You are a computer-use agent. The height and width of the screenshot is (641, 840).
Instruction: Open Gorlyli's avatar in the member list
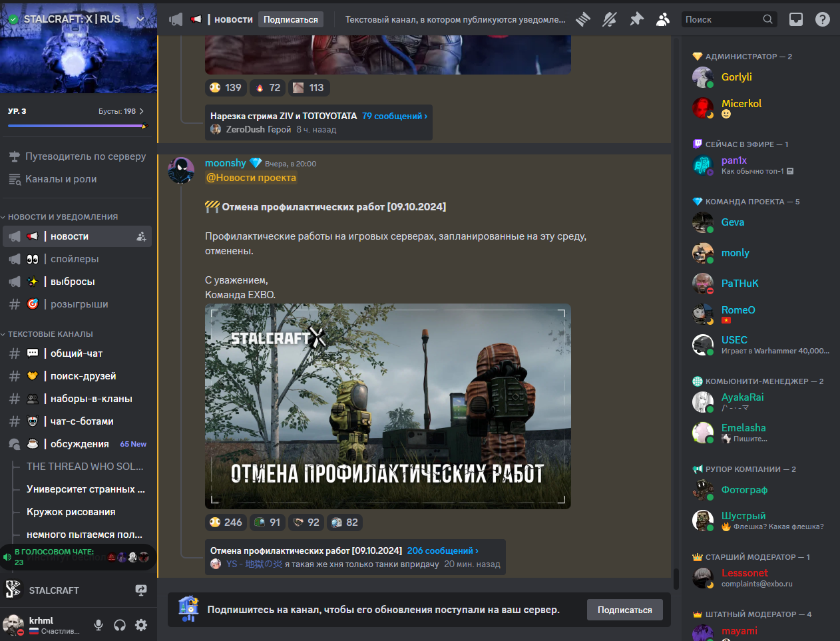pos(703,77)
